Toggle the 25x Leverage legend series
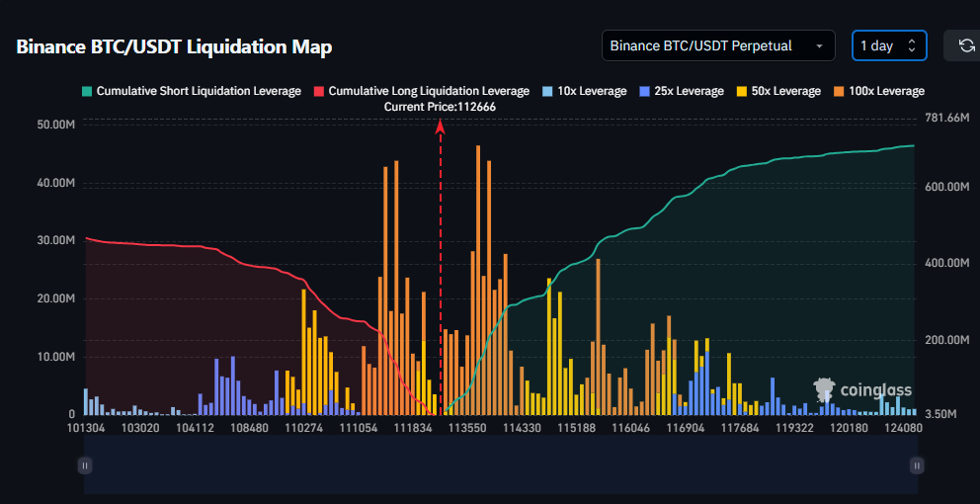 [x=681, y=91]
